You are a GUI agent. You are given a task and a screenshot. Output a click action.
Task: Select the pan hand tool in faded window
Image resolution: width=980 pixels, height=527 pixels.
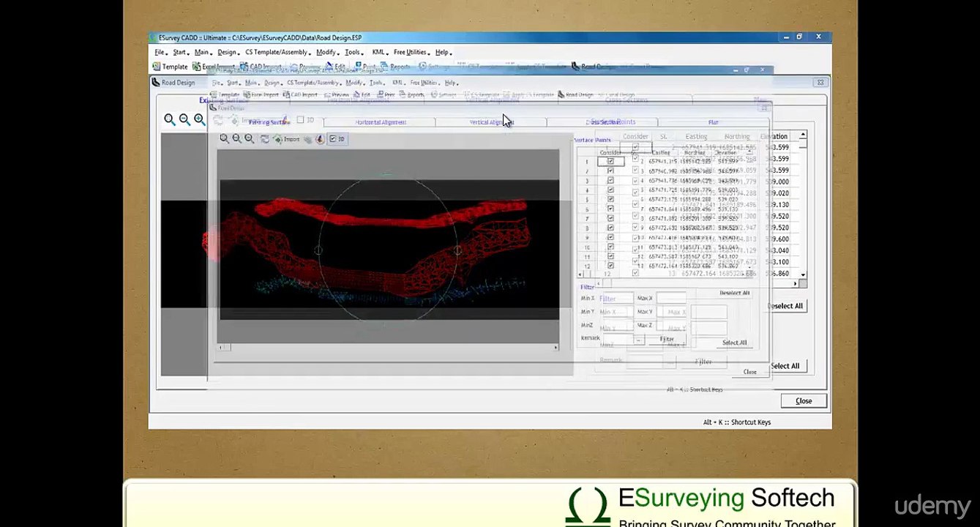[308, 139]
